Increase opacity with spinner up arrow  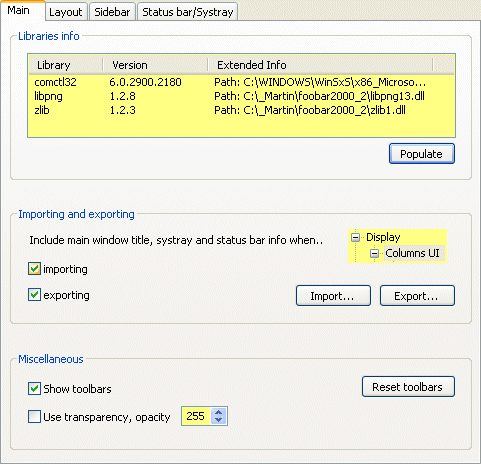pos(218,412)
